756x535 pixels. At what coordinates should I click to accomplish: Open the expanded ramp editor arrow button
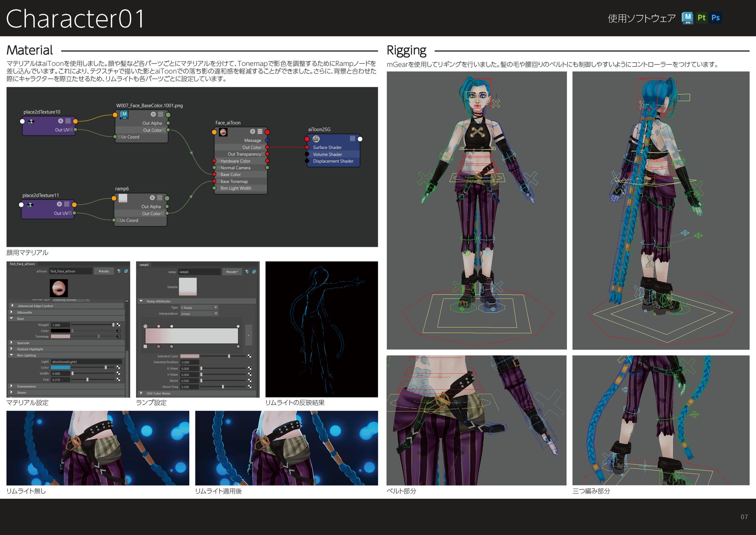249,335
